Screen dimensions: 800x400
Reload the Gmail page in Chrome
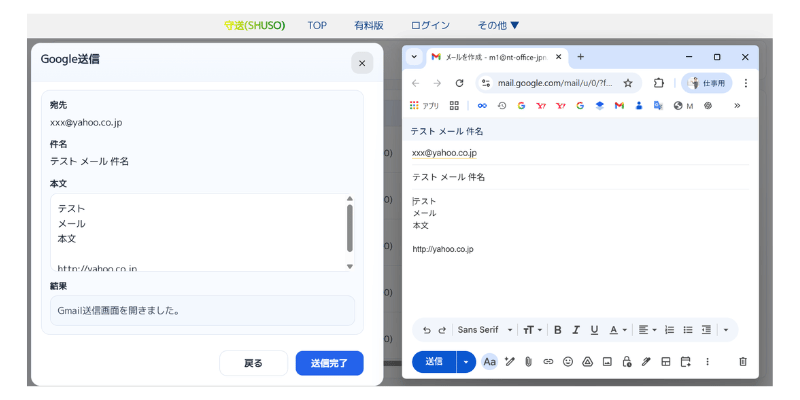(x=459, y=83)
